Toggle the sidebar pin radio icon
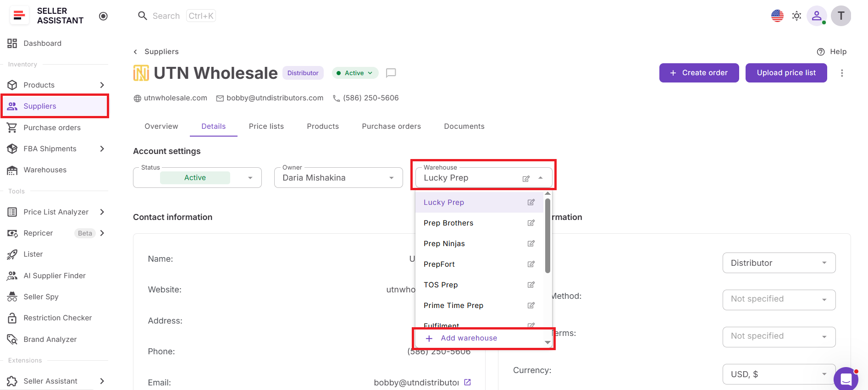868x390 pixels. click(x=103, y=16)
